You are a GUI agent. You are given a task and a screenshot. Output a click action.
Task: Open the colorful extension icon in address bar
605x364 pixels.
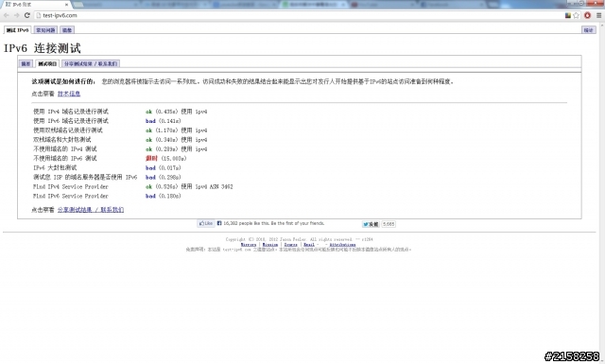coord(568,15)
